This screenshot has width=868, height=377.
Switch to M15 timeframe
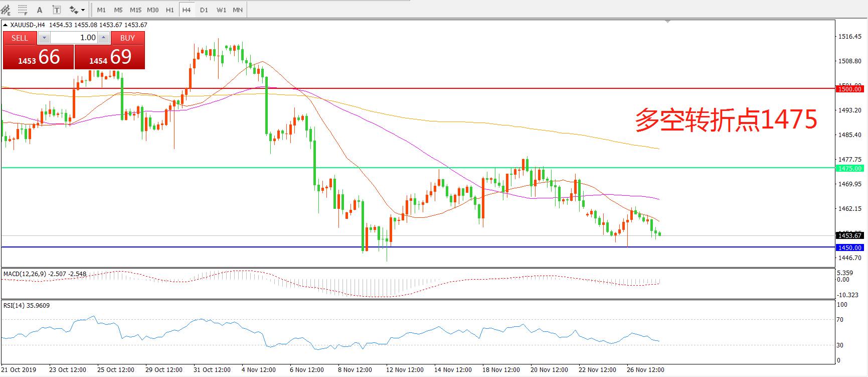click(135, 10)
